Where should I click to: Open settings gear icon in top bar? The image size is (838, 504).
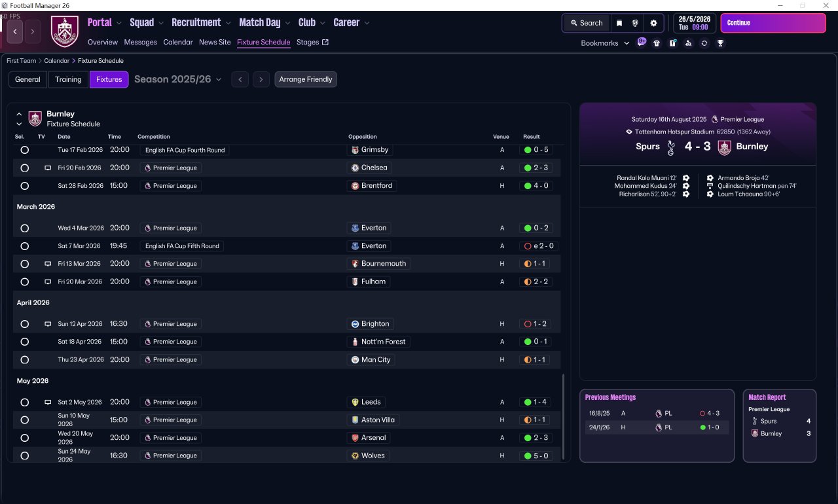653,23
